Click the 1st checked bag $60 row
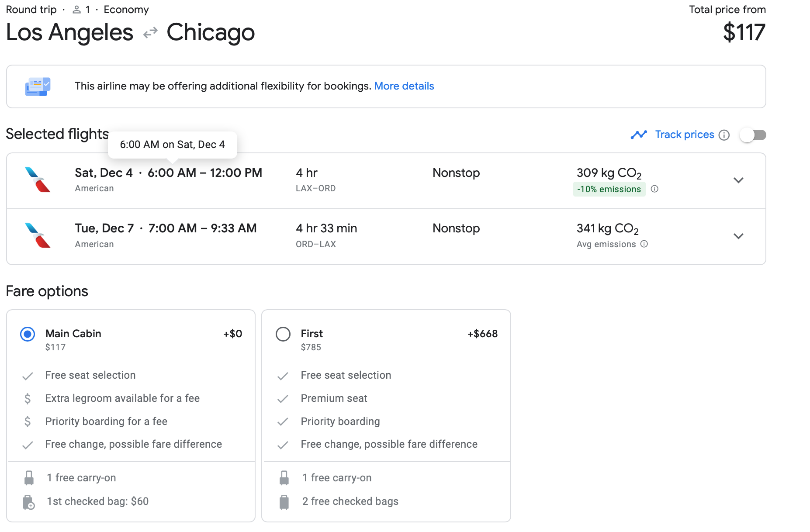The width and height of the screenshot is (810, 532). 97,501
